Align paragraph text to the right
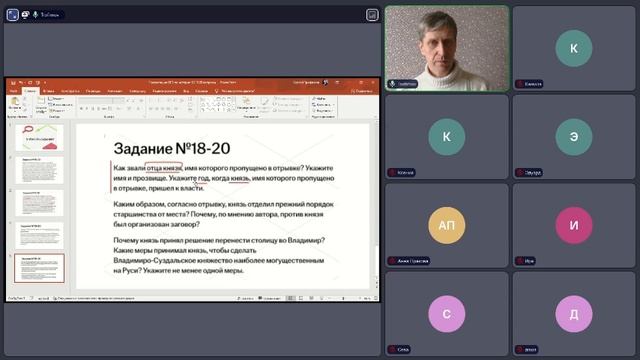 click(x=162, y=109)
